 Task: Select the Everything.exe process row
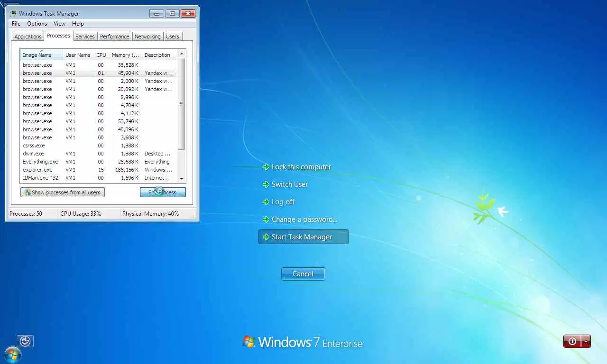pyautogui.click(x=99, y=162)
